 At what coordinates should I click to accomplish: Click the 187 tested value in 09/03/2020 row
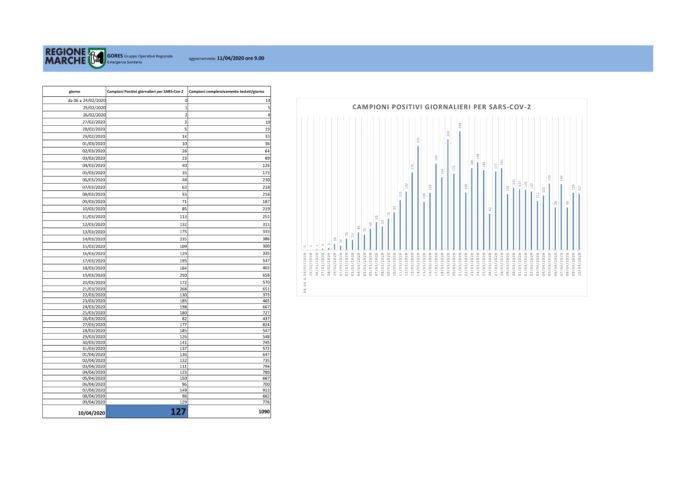pyautogui.click(x=229, y=202)
